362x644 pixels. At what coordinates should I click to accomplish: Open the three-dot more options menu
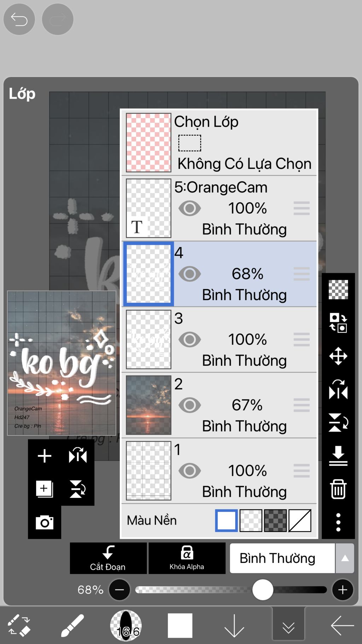[x=338, y=522]
